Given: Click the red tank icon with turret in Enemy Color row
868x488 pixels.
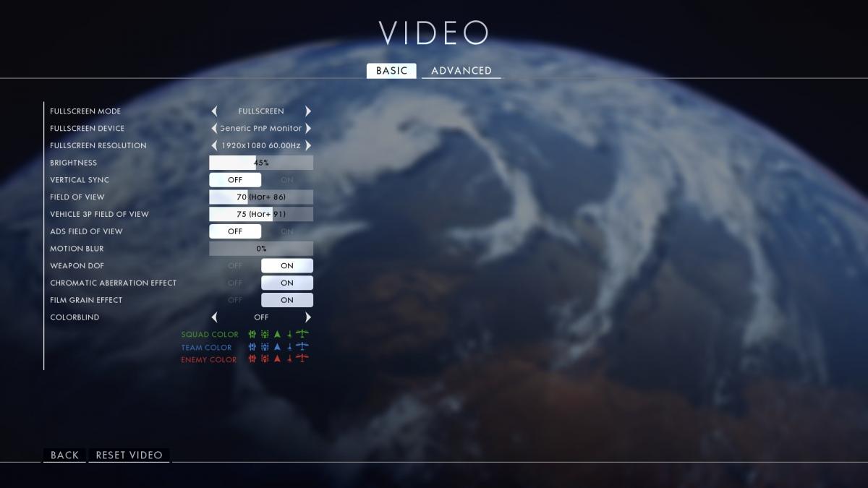Looking at the screenshot, I should (x=265, y=359).
